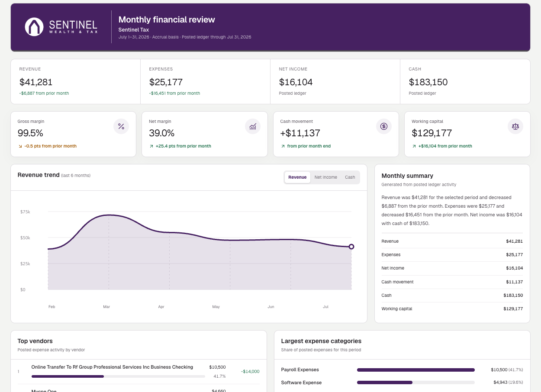Click the chart icon on Net margin card
The width and height of the screenshot is (541, 392).
pos(253,126)
